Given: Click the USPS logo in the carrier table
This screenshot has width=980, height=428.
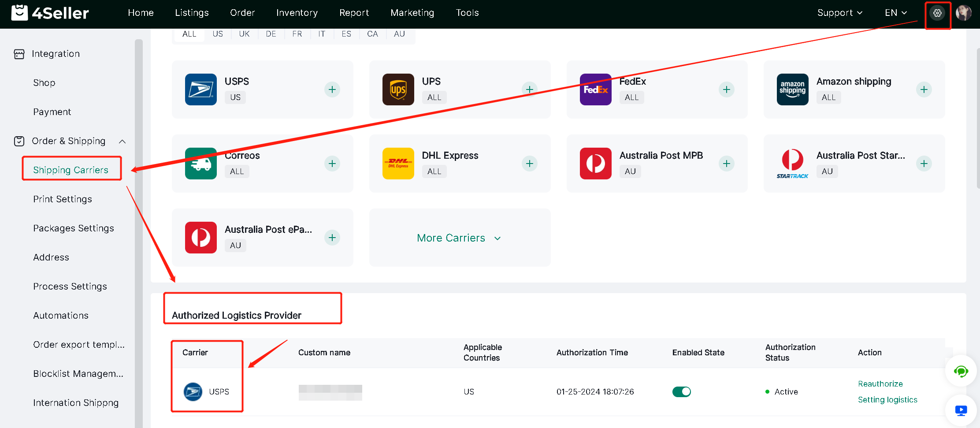Looking at the screenshot, I should coord(193,391).
